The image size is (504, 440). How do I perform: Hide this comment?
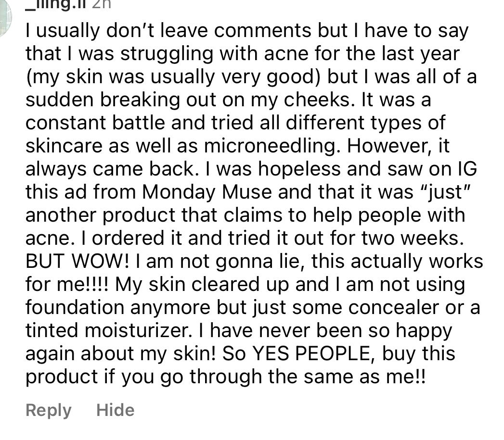116,410
